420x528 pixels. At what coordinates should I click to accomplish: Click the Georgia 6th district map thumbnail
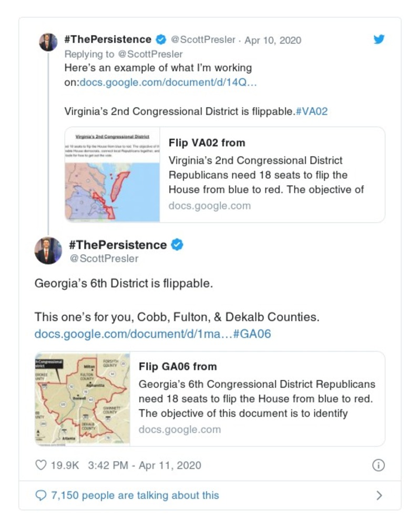(83, 399)
